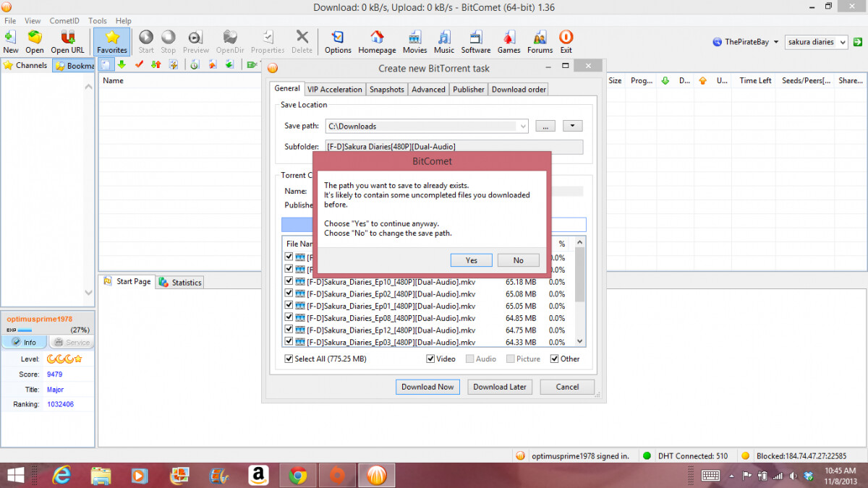This screenshot has height=488, width=868.
Task: Open the Save path dropdown
Action: [523, 126]
